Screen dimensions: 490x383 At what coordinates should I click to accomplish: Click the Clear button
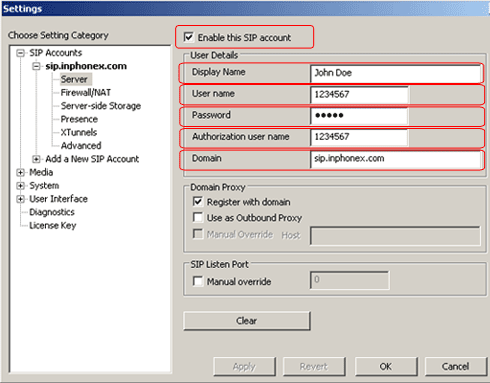[x=247, y=321]
